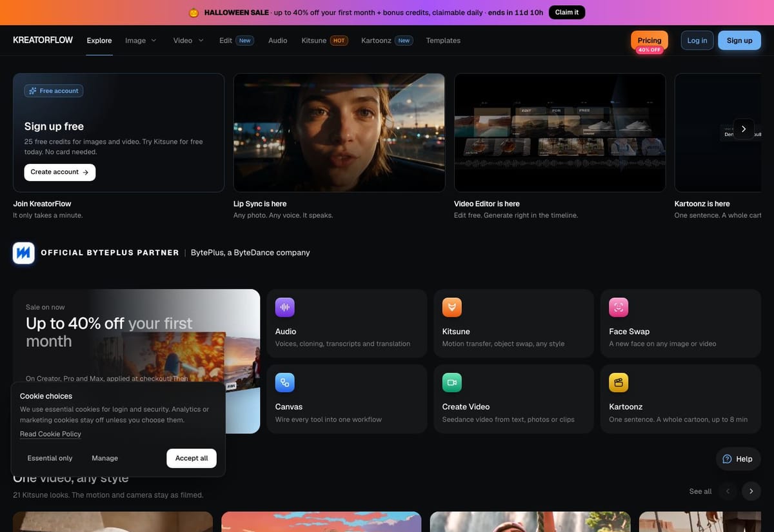Open the sale promo card image
The height and width of the screenshot is (532, 774).
click(136, 361)
